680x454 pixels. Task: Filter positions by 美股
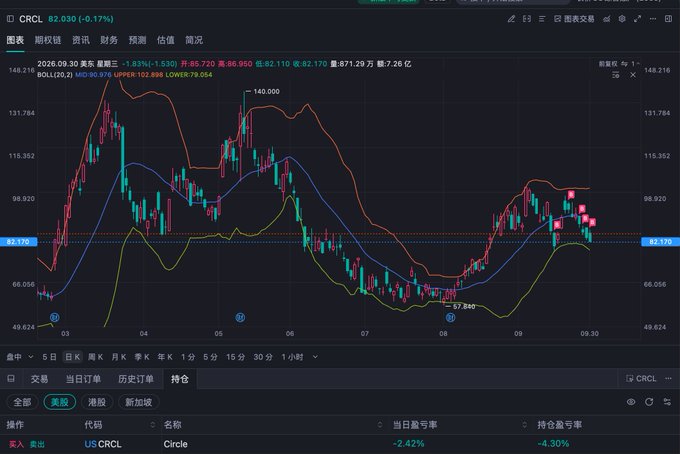click(x=60, y=402)
